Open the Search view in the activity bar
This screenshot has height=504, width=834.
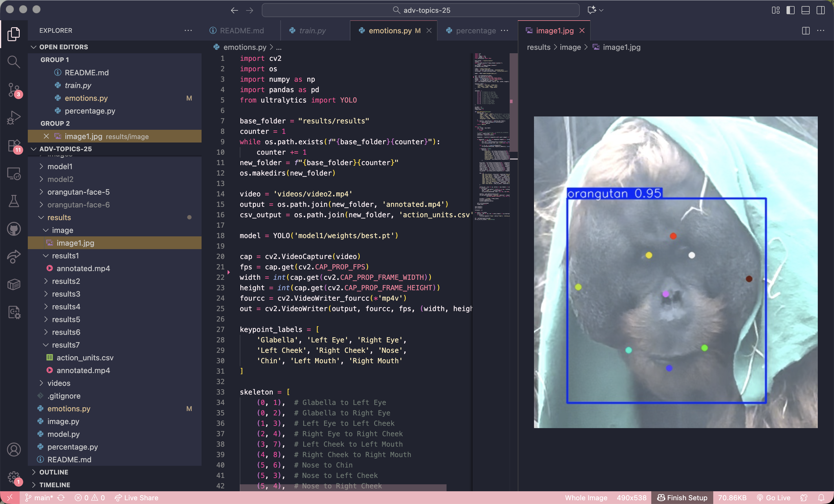(14, 62)
